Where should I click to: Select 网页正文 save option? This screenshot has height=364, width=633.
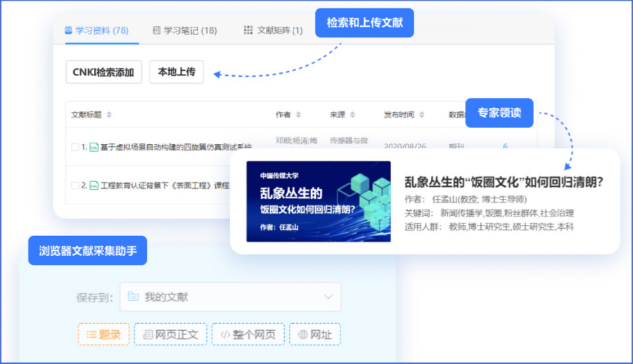pos(170,334)
